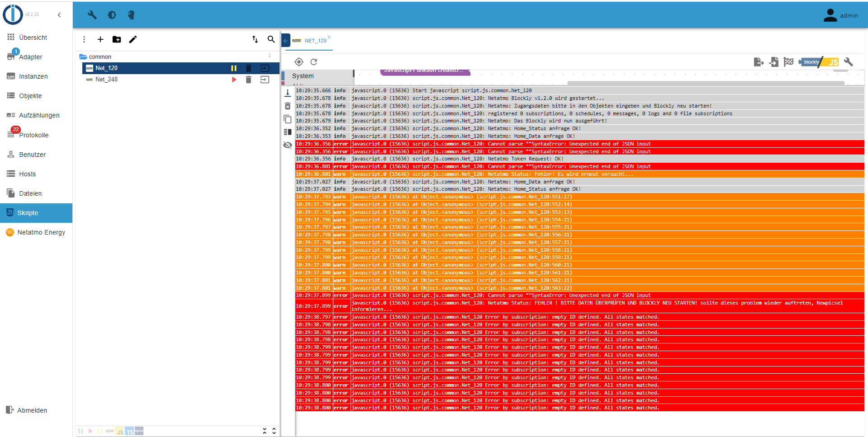This screenshot has height=437, width=868.
Task: Pause the running Net_120 script
Action: coord(234,68)
